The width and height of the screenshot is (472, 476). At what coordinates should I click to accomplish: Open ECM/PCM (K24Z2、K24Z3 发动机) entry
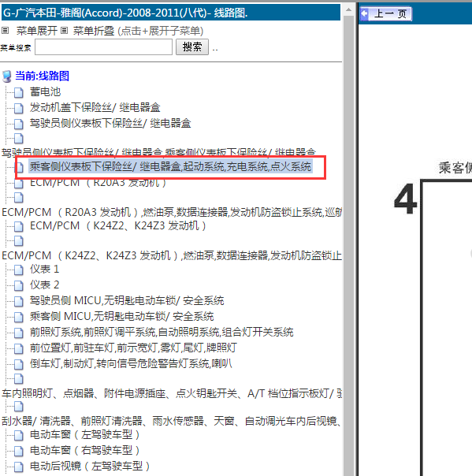click(x=118, y=226)
